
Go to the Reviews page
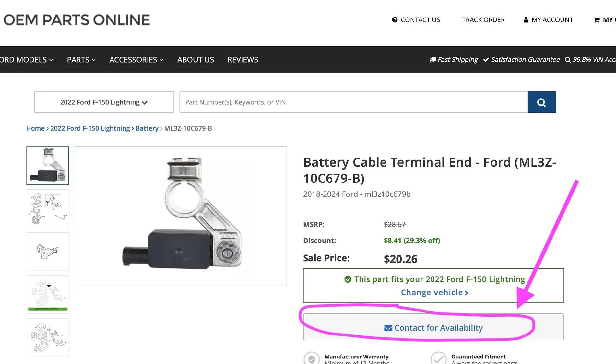click(243, 60)
